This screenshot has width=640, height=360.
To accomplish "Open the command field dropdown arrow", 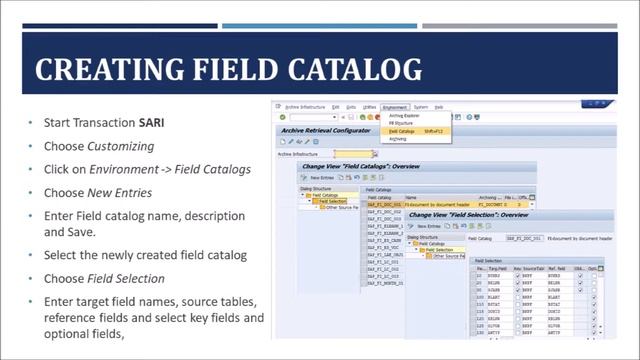I will pos(334,117).
